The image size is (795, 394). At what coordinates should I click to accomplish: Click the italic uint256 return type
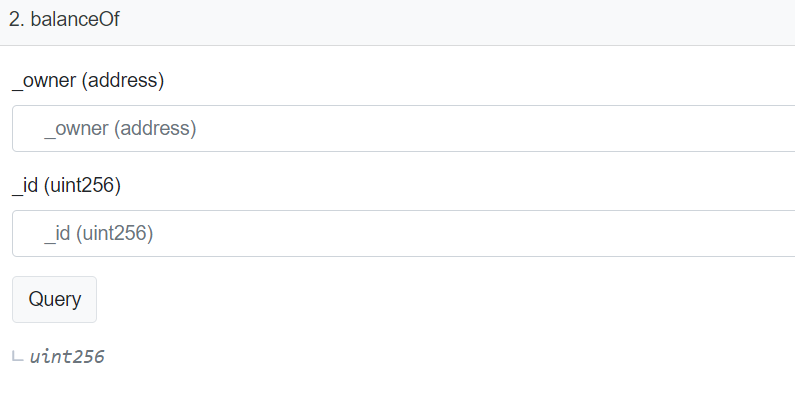67,356
